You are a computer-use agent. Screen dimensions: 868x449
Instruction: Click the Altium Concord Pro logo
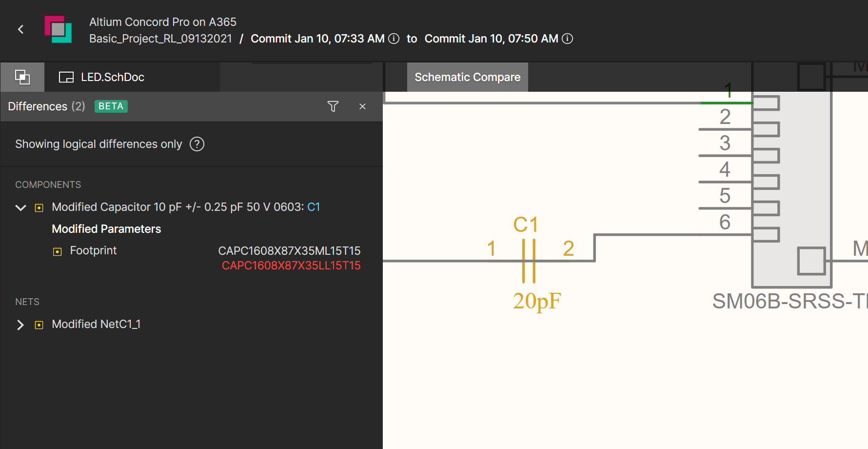pyautogui.click(x=58, y=30)
